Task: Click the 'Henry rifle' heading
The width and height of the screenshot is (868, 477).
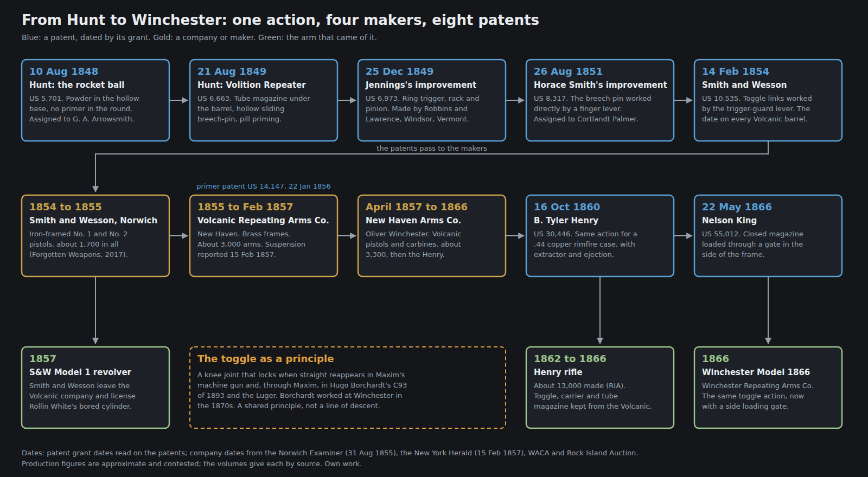Action: click(558, 372)
